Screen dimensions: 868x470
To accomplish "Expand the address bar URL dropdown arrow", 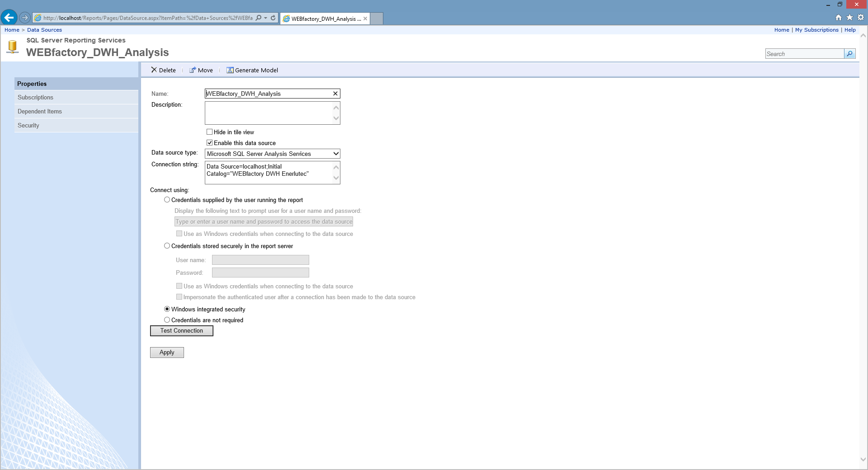I will [265, 18].
